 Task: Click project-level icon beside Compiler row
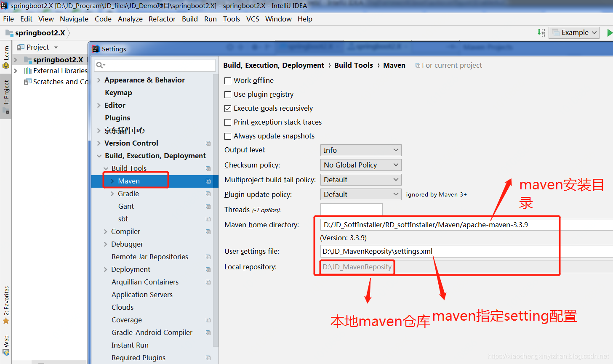coord(208,231)
